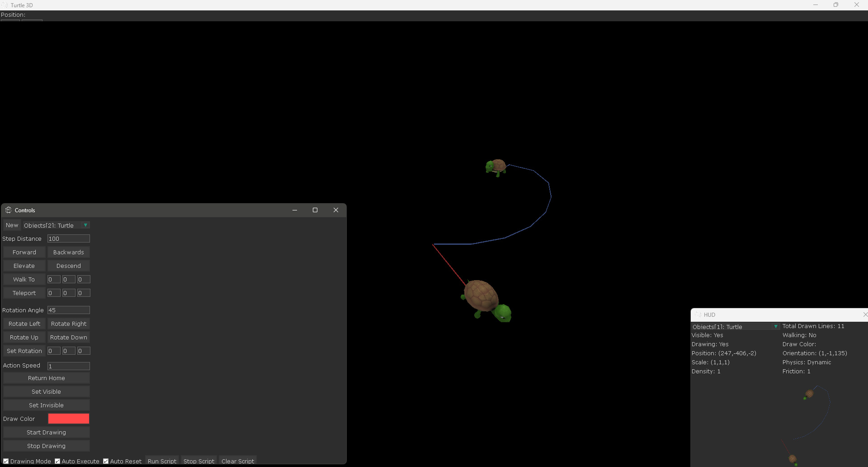Click the first Teleport coordinate field
The image size is (868, 467).
coord(54,293)
